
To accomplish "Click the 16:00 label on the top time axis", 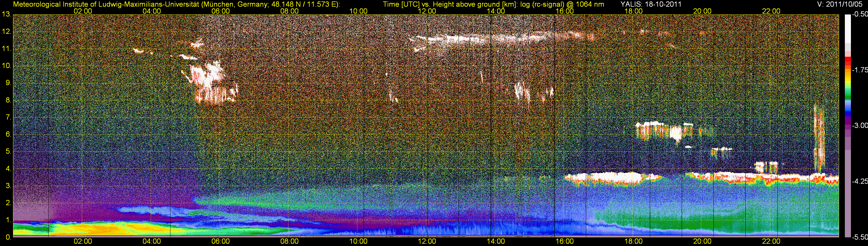I will 565,11.
